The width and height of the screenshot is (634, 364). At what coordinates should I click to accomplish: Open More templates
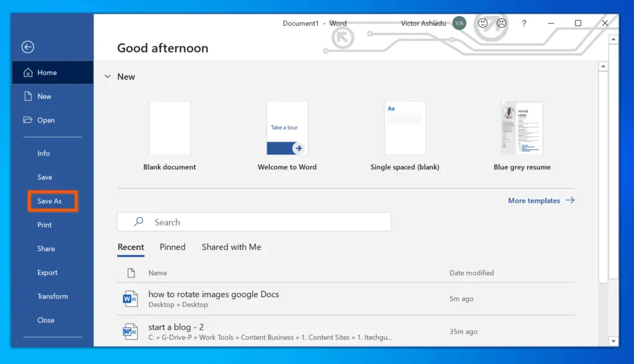534,201
